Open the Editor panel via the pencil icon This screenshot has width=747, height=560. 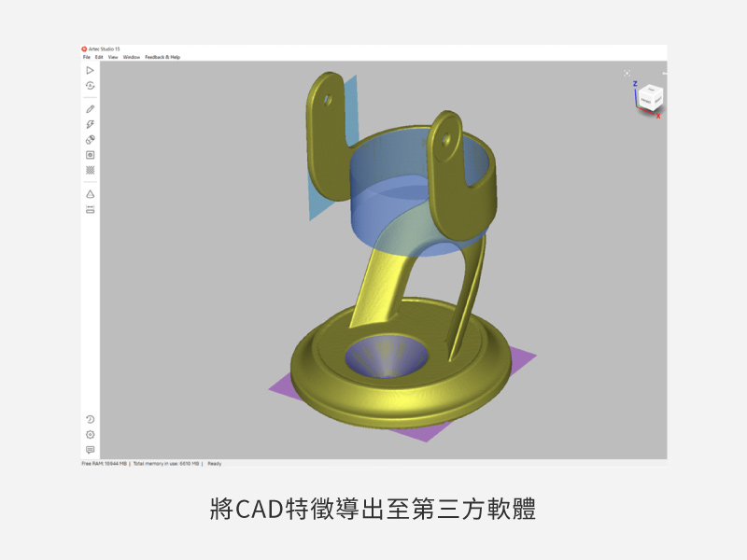click(x=90, y=107)
